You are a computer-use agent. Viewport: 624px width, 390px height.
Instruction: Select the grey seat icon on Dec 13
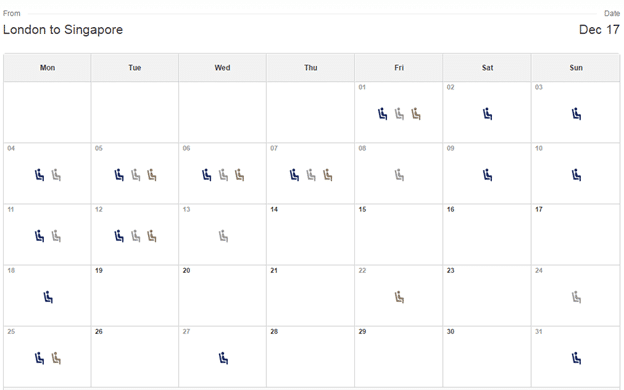223,236
